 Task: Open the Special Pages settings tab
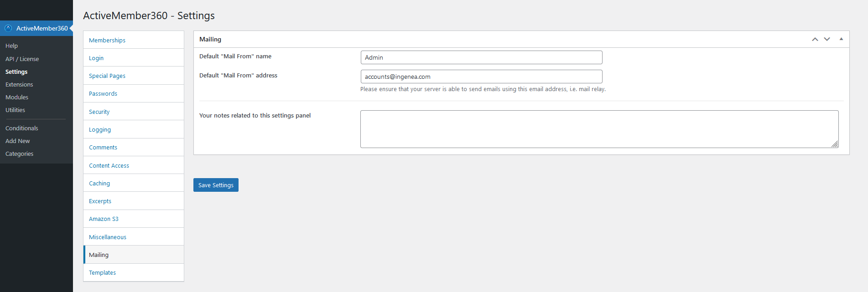tap(134, 76)
